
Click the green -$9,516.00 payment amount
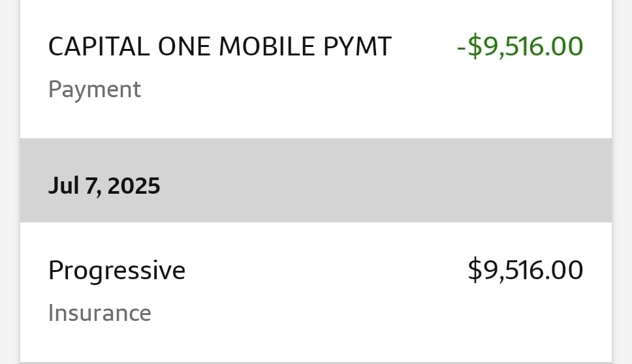click(520, 47)
